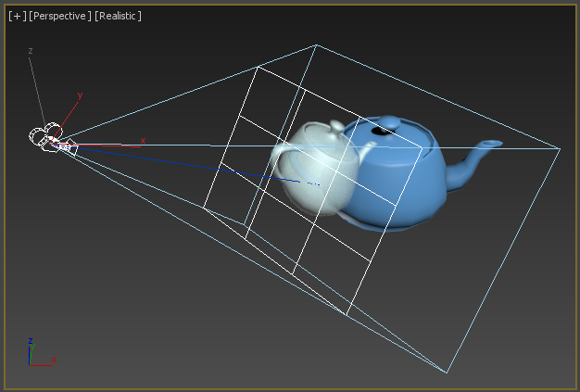Viewport: 580px width, 392px height.
Task: Select the camera object icon
Action: (52, 139)
